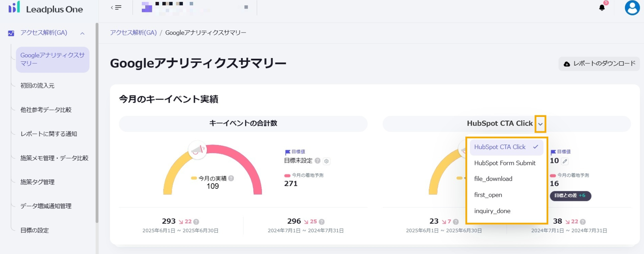Open 初回の流入元 in the sidebar
Screen dimensions: 644x254
(x=37, y=86)
